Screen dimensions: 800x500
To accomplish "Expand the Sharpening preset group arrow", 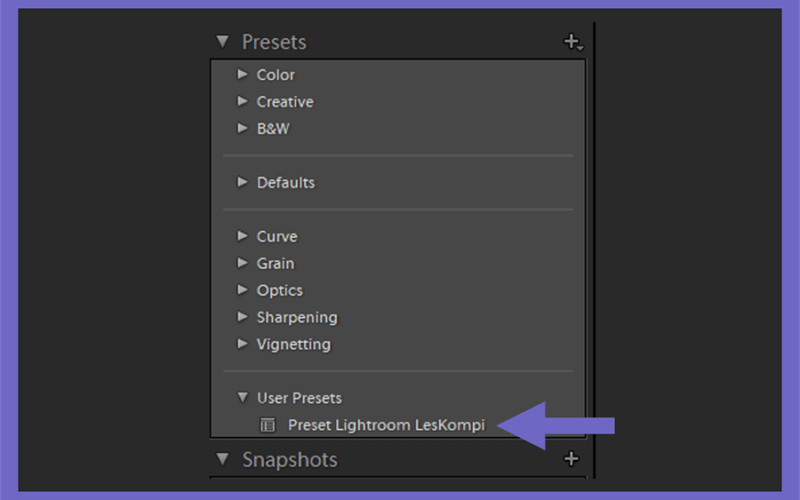I will coord(242,317).
